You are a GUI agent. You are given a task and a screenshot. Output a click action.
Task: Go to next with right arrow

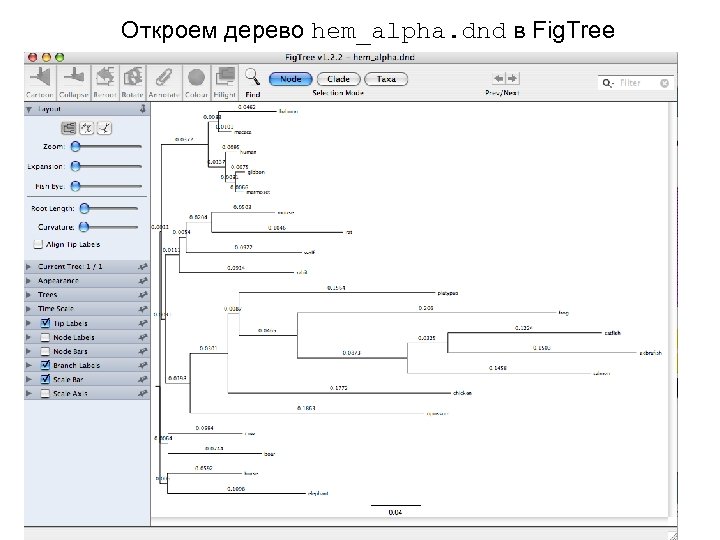coord(512,79)
